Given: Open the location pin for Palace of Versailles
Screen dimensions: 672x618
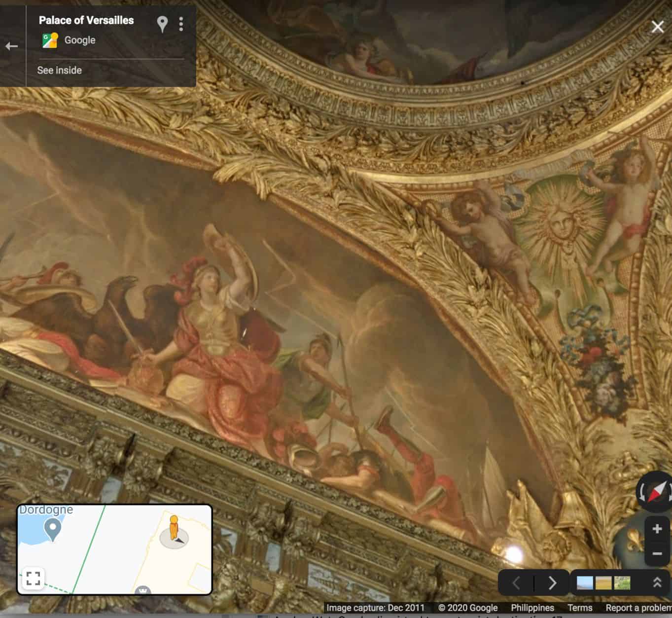Looking at the screenshot, I should point(162,24).
